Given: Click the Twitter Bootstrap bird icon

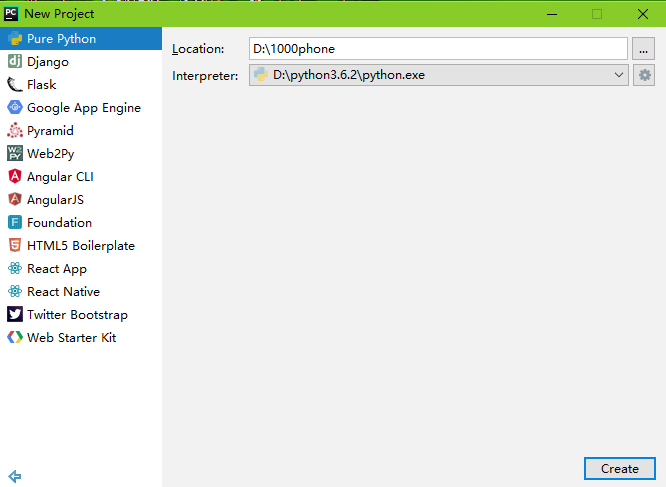Looking at the screenshot, I should coord(15,314).
